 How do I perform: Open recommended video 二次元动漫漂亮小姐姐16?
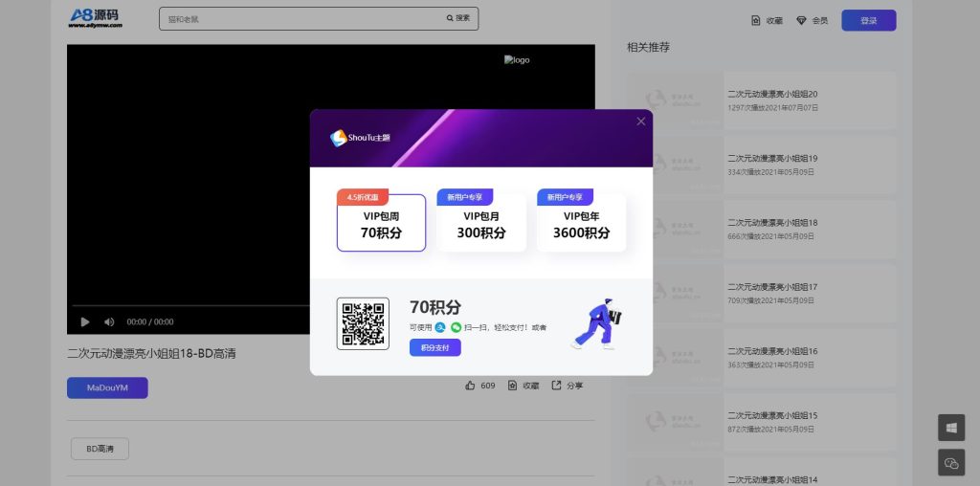click(772, 352)
